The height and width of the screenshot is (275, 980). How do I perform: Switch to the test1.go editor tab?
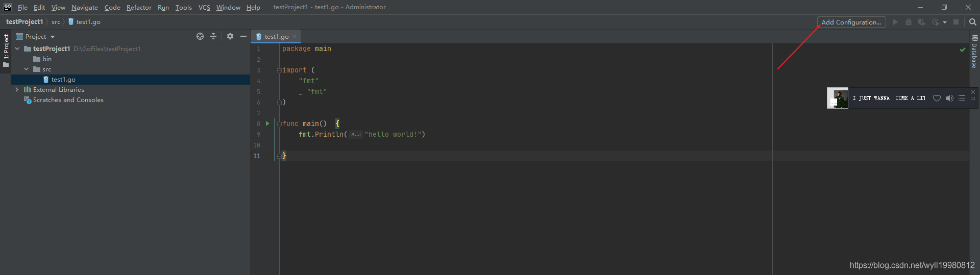coord(276,36)
